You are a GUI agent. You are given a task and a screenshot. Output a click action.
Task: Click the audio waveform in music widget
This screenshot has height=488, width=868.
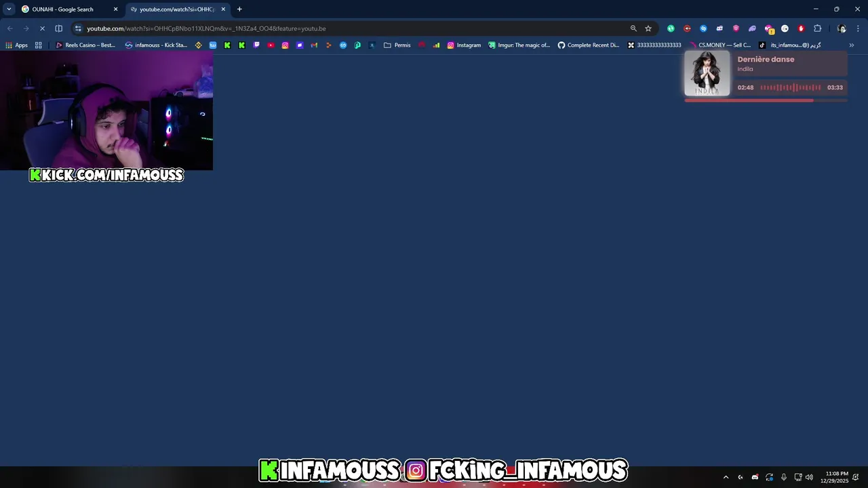pos(791,87)
